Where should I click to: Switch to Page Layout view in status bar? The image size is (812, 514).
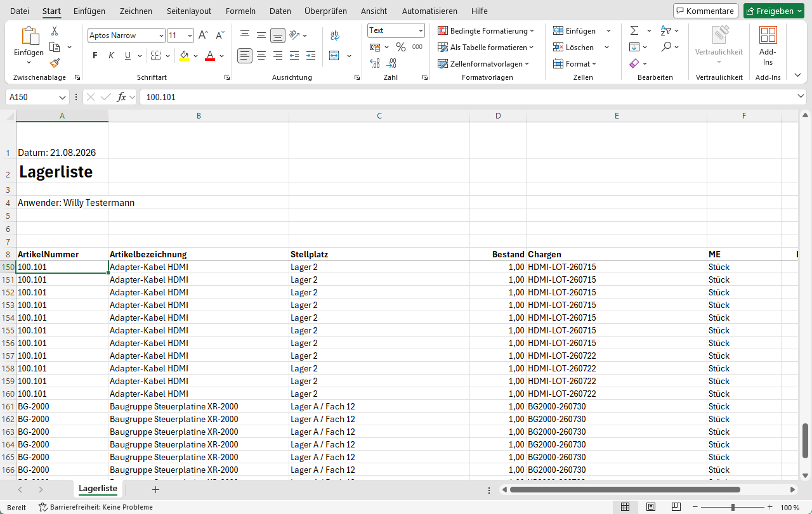(651, 507)
